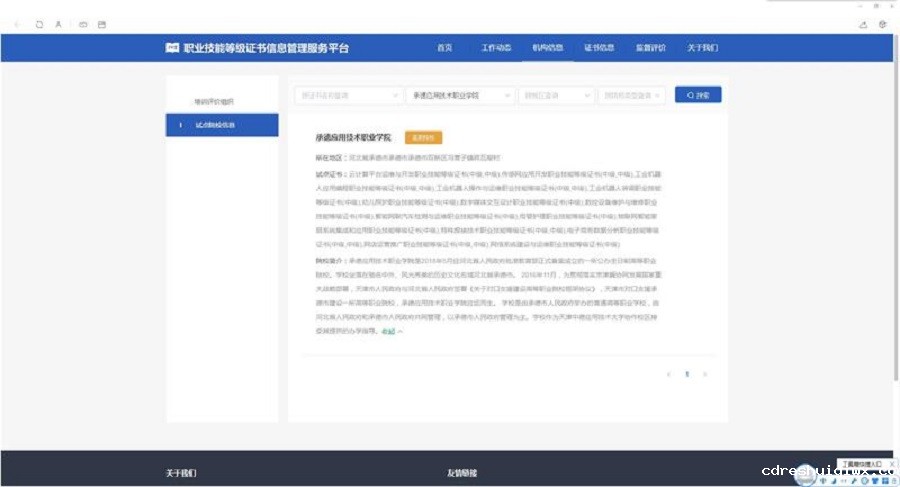Open the region filter dropdown

(x=555, y=95)
